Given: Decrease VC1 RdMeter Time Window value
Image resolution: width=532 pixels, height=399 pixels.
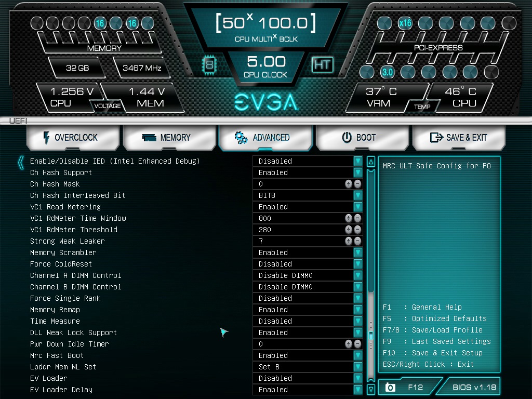Looking at the screenshot, I should pyautogui.click(x=357, y=218).
